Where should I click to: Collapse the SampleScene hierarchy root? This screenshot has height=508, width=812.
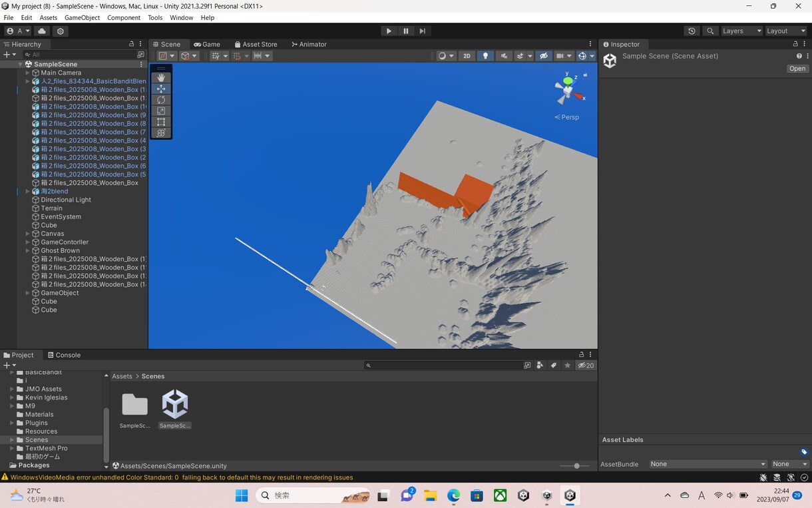pos(20,65)
